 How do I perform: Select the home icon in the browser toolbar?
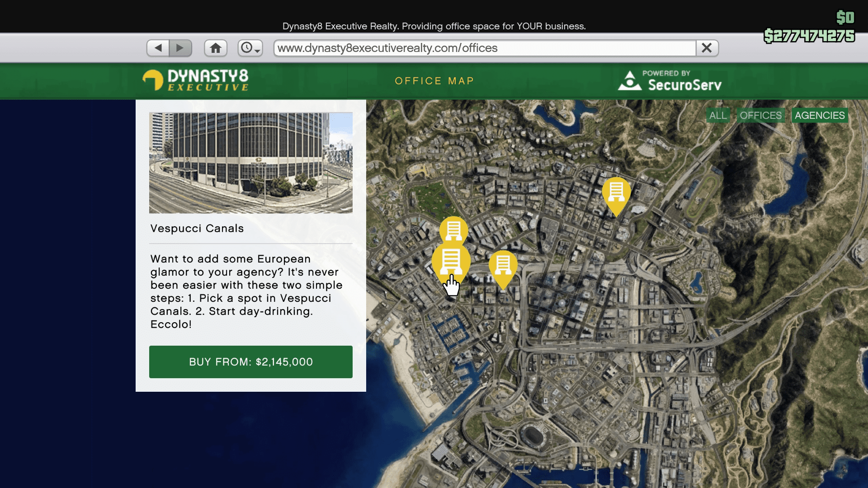(216, 47)
